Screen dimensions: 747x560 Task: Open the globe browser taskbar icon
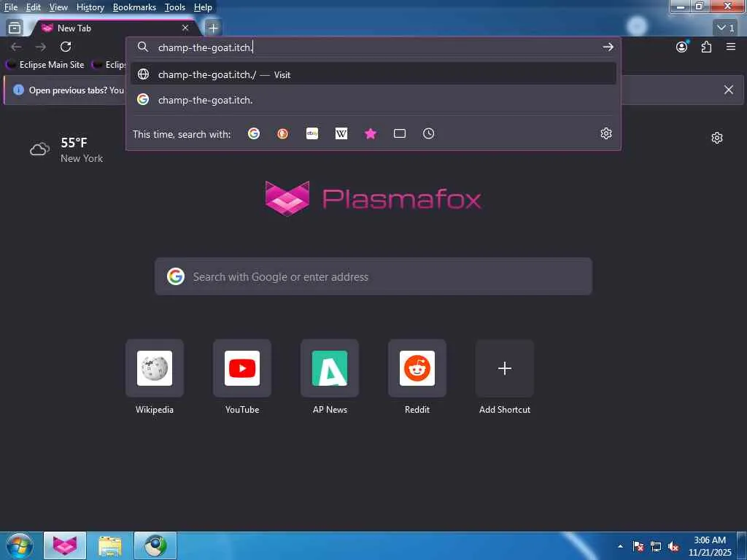coord(155,545)
